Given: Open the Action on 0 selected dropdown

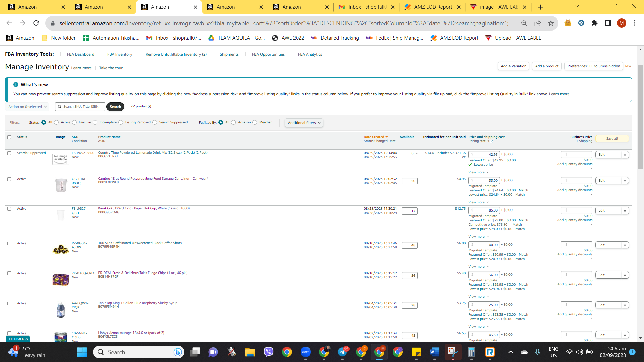Looking at the screenshot, I should [28, 107].
